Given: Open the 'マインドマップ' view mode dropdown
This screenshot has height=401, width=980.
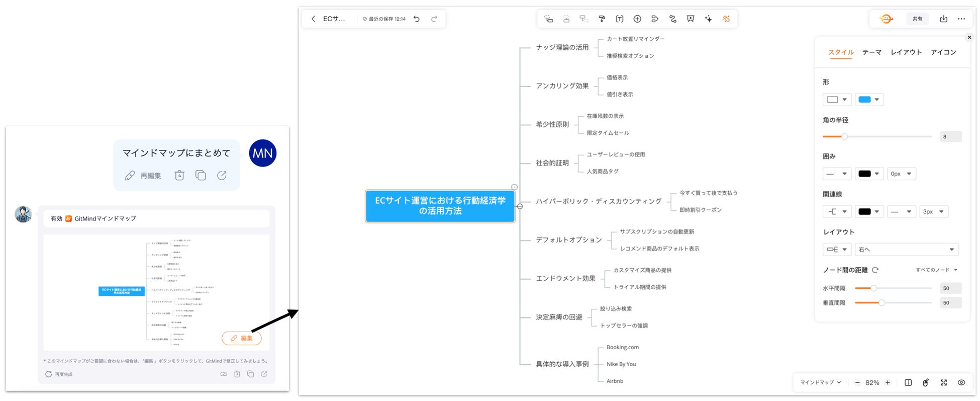Looking at the screenshot, I should pos(821,383).
